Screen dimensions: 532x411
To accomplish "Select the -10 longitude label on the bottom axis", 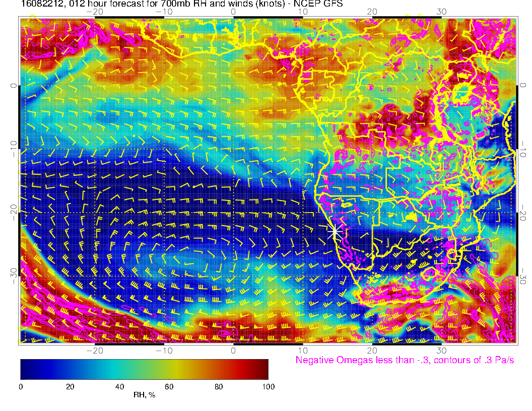I will 164,350.
